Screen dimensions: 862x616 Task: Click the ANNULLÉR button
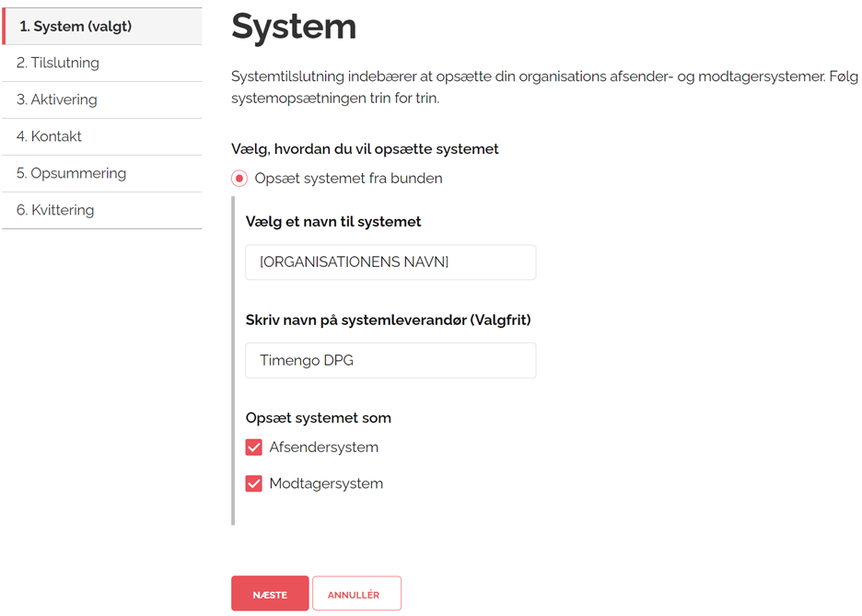(x=356, y=595)
